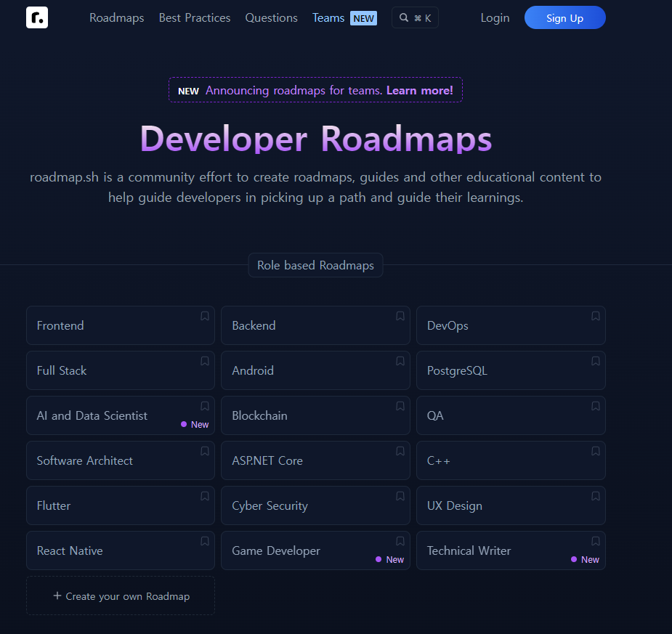
Task: Open the PostgreSQL roadmap
Action: pyautogui.click(x=511, y=370)
